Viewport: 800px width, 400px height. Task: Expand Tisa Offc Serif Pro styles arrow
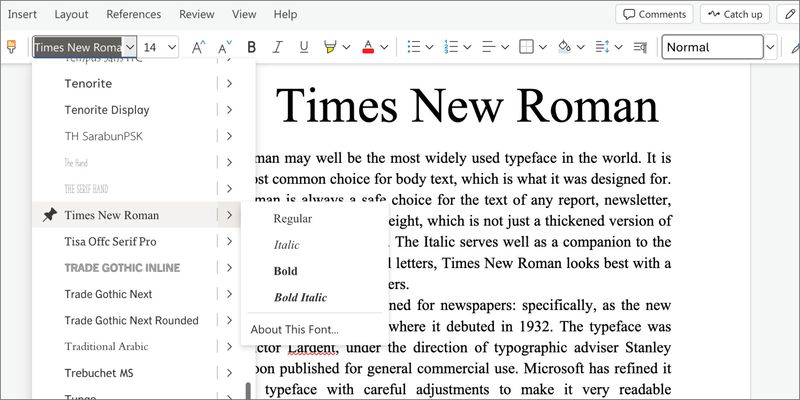coord(229,241)
